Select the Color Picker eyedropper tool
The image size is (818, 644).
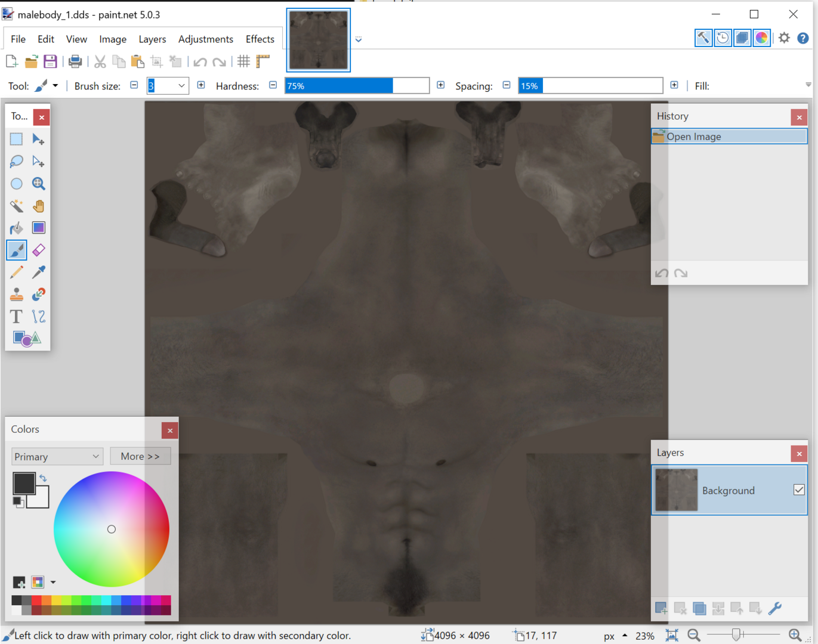pyautogui.click(x=38, y=273)
